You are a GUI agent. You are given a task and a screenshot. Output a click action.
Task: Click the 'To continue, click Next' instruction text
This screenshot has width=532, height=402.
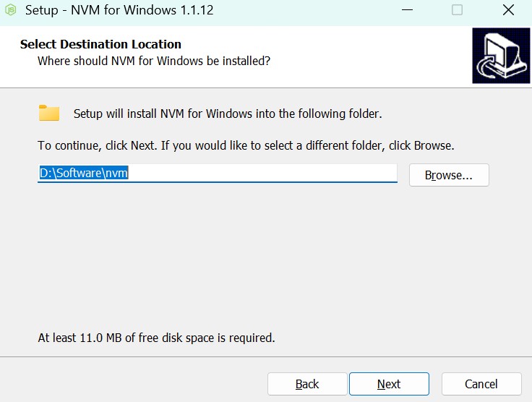(x=246, y=145)
